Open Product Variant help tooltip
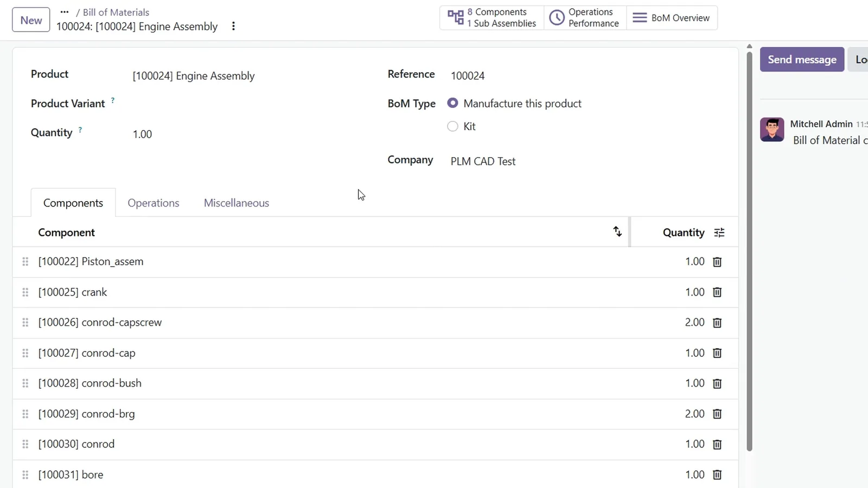 coord(113,100)
